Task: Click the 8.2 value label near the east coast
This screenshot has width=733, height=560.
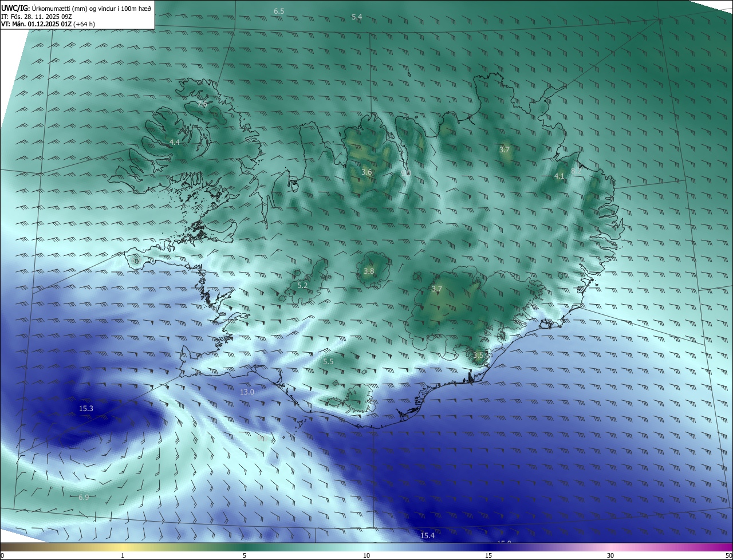Action: [x=576, y=171]
